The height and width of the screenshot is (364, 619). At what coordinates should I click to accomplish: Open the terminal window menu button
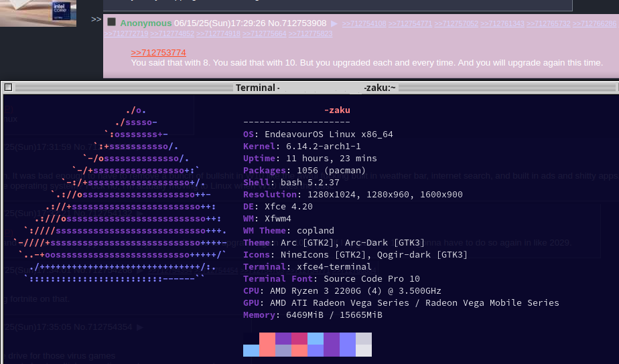[8, 88]
